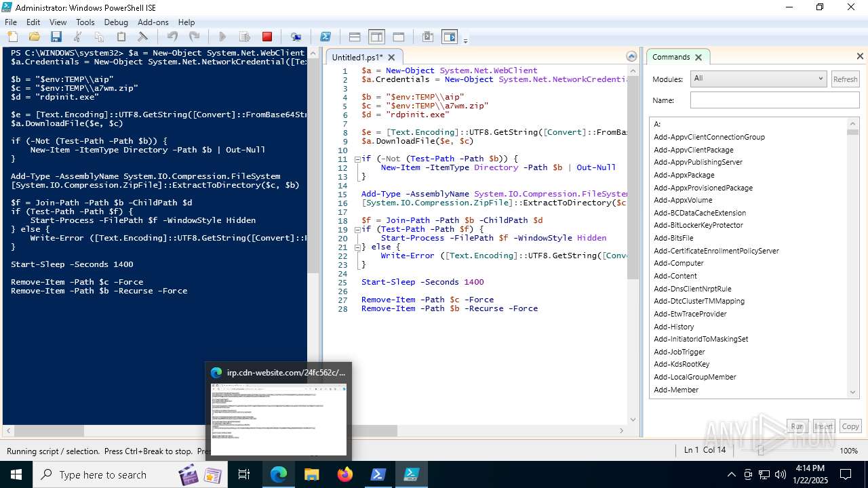This screenshot has width=868, height=488.
Task: Clear the console pane with the wiper icon
Action: pos(142,37)
